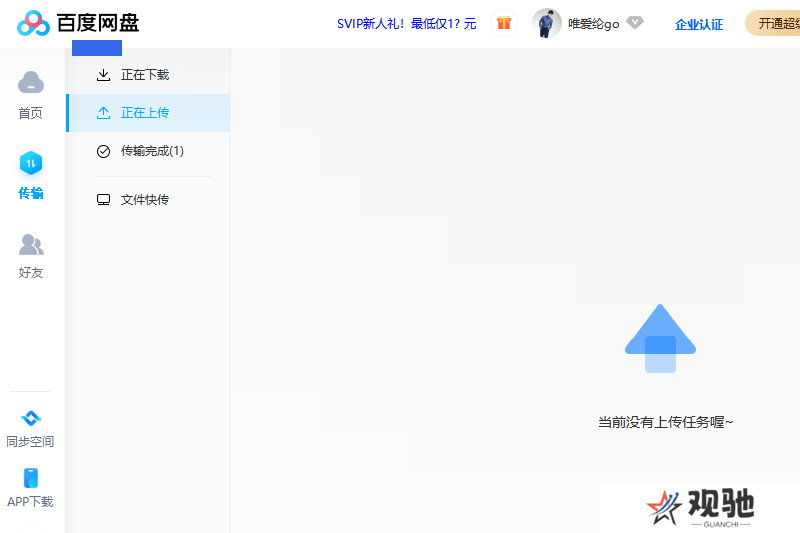Click the user avatar picture
This screenshot has width=800, height=533.
pyautogui.click(x=546, y=23)
